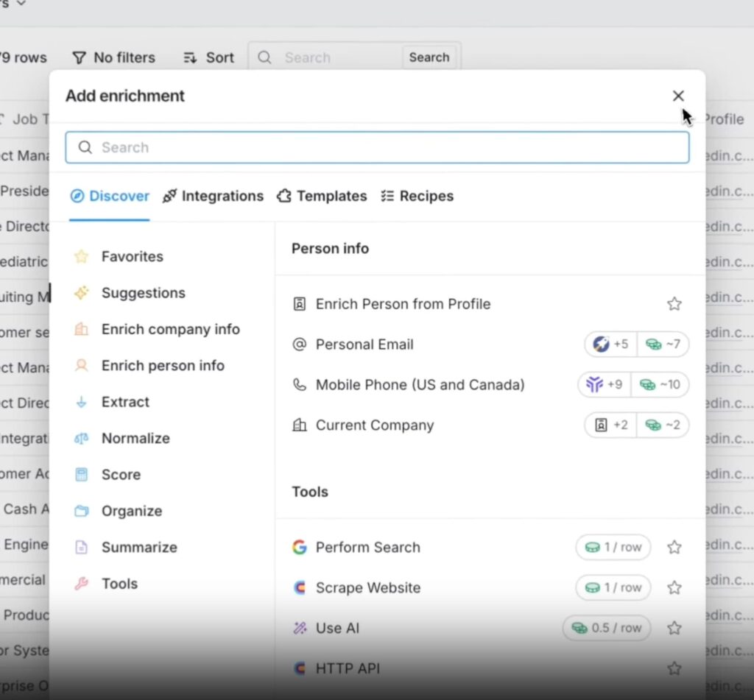Select the Suggestions sparkle category

[143, 293]
